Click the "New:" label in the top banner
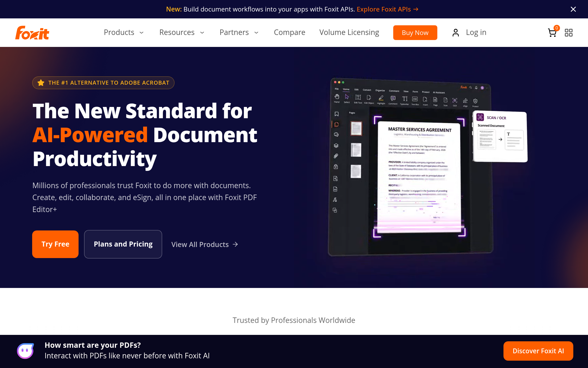The height and width of the screenshot is (368, 588). tap(174, 9)
